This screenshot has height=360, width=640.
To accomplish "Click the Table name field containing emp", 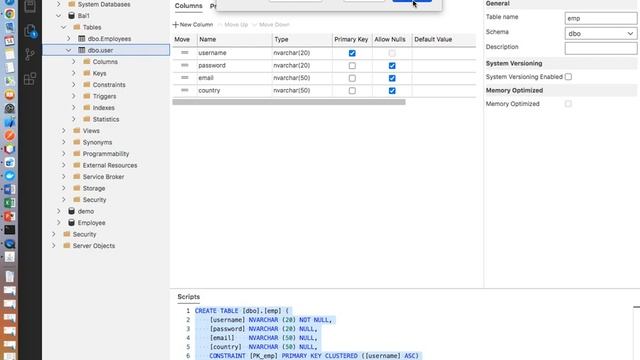I will click(x=601, y=18).
